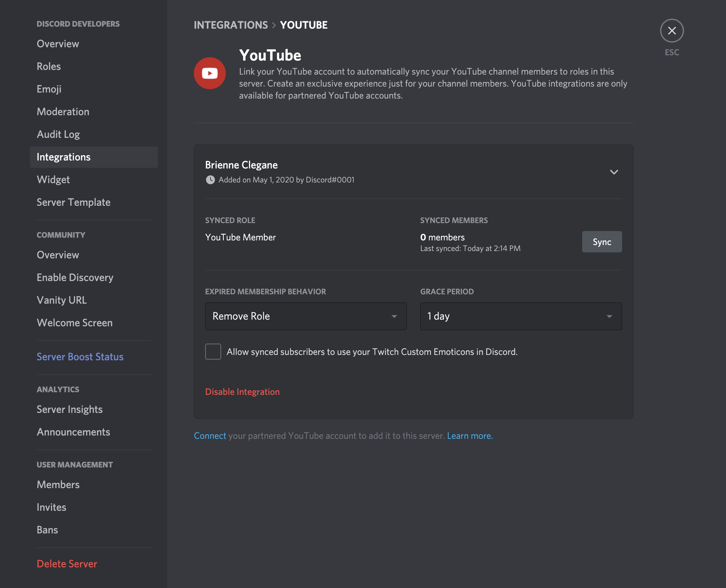726x588 pixels.
Task: Click the Delete Server danger option
Action: [67, 563]
